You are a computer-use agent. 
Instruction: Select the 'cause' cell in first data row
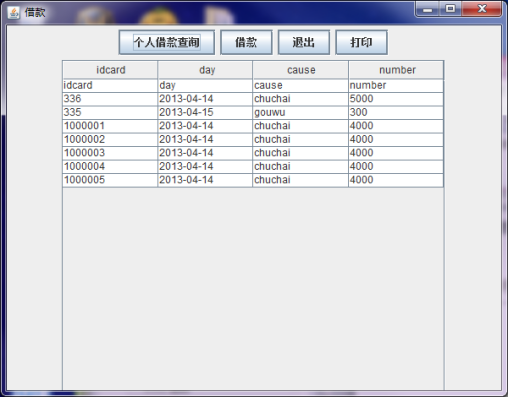[300, 86]
